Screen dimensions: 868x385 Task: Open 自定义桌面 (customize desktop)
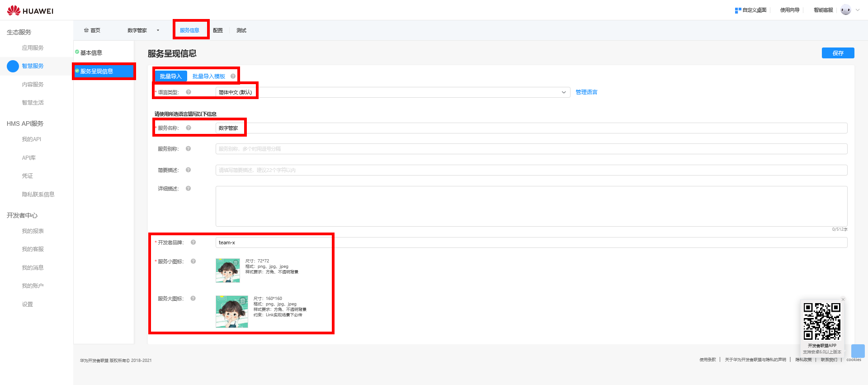pyautogui.click(x=750, y=10)
